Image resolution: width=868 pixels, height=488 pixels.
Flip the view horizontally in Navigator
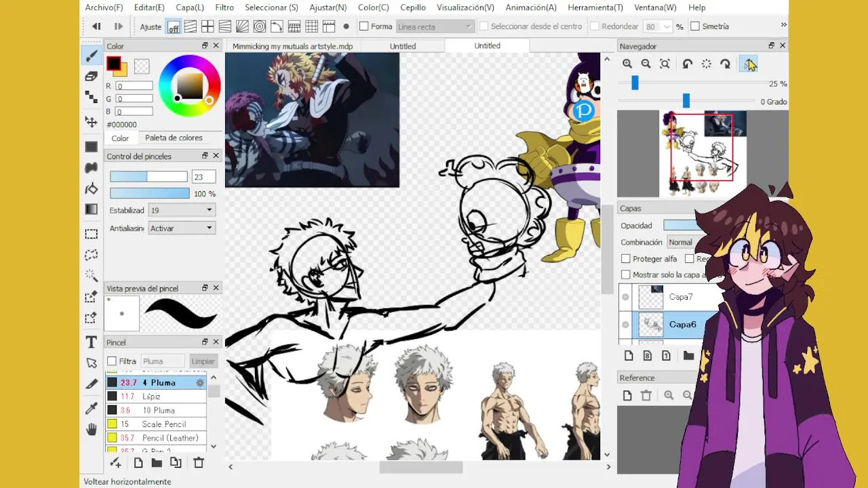coord(748,64)
